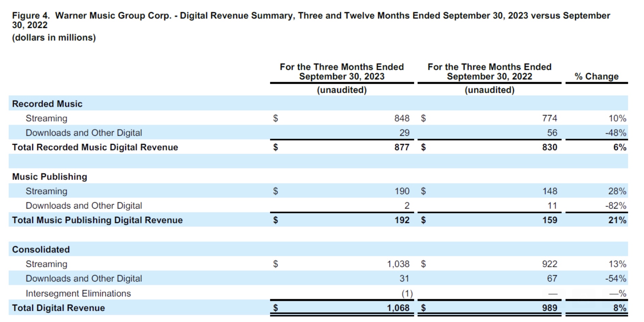Select the Intersegment Eliminations value (1)
Image resolution: width=644 pixels, height=322 pixels.
pos(407,293)
